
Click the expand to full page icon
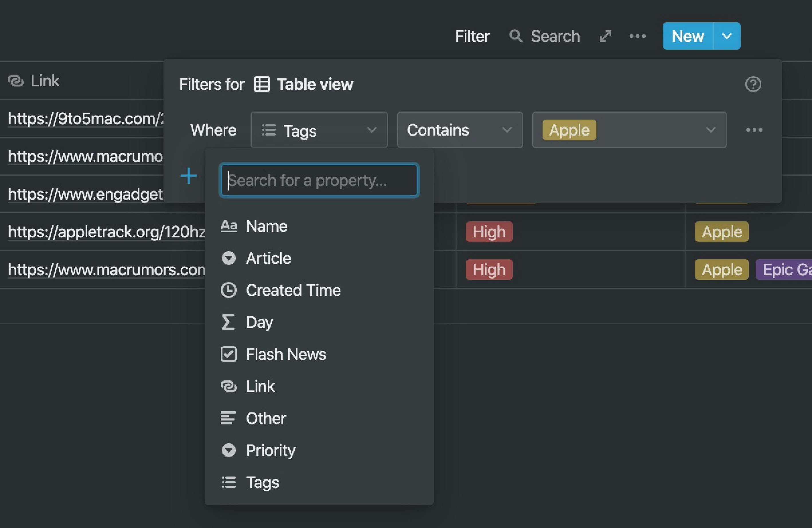click(x=605, y=36)
